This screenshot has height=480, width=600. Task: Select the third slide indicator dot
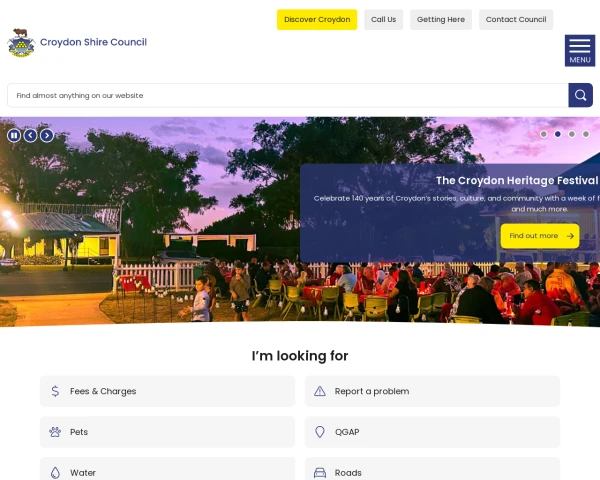(572, 134)
